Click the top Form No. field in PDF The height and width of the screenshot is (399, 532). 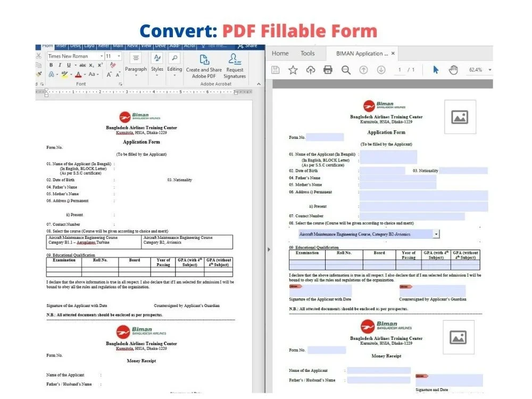(x=325, y=137)
